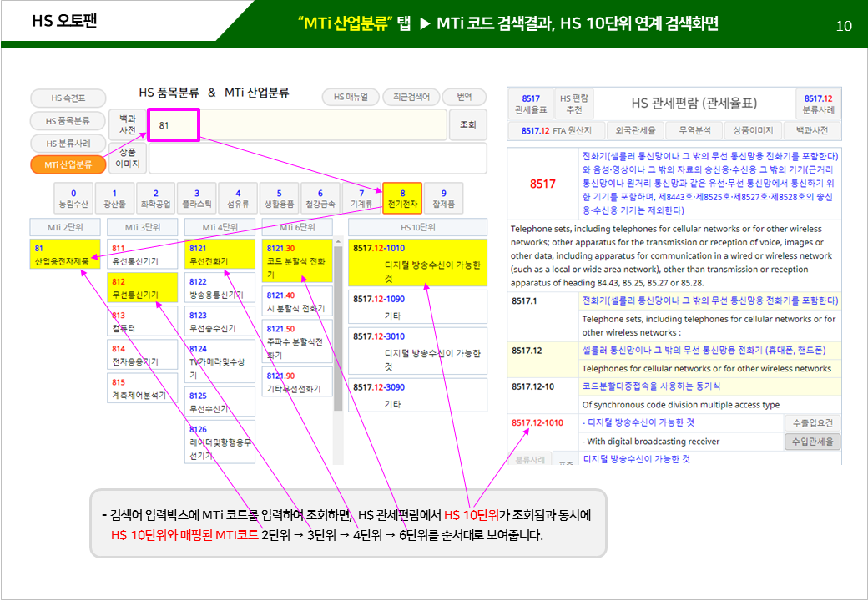Open the HS 속견표 button
The height and width of the screenshot is (601, 868).
click(x=68, y=98)
